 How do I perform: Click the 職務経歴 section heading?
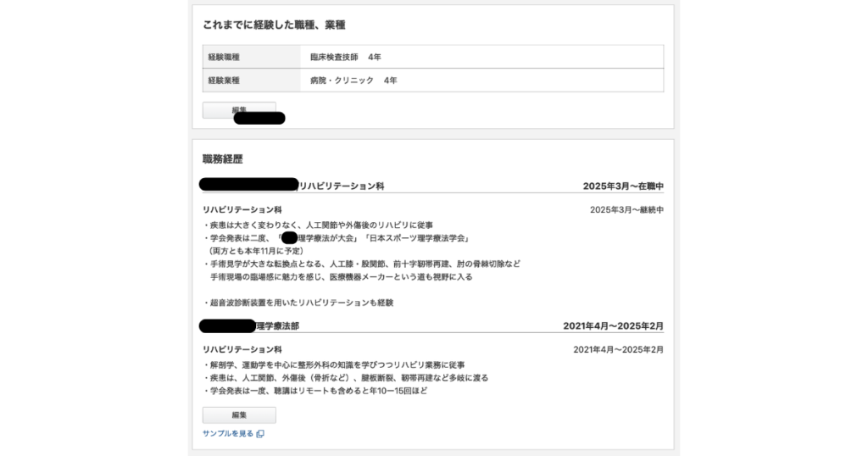223,159
